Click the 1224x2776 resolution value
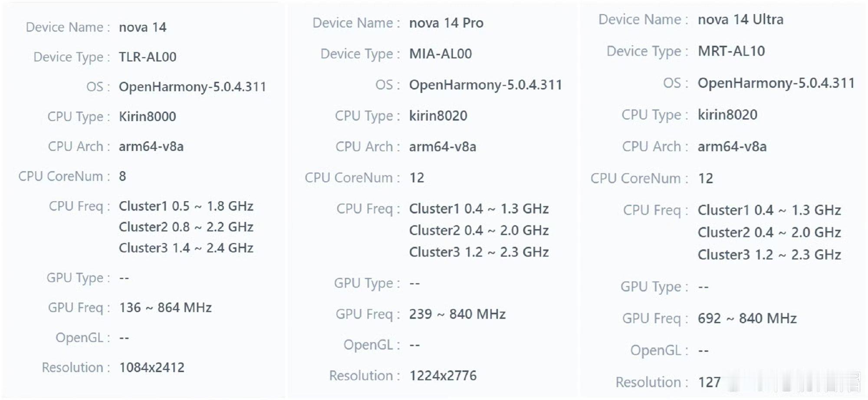 point(443,375)
